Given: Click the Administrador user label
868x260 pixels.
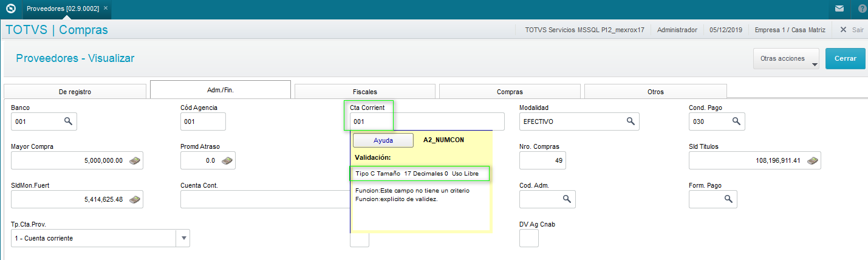Looking at the screenshot, I should [677, 29].
